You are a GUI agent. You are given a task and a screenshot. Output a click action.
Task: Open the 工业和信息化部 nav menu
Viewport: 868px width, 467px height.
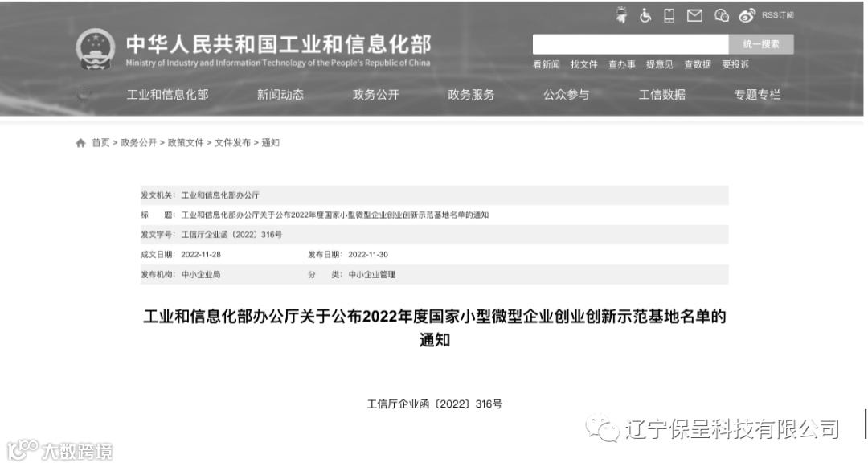168,95
